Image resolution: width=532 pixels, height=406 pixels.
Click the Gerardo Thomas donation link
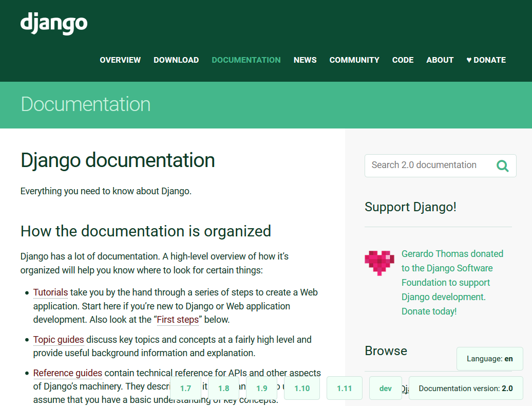452,283
